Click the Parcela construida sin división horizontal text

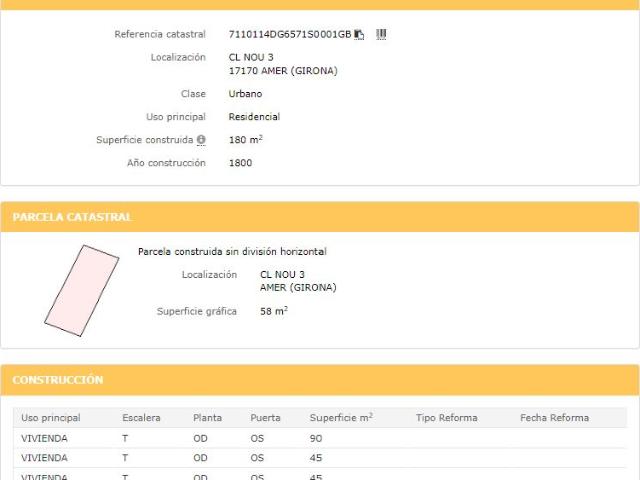click(x=232, y=252)
